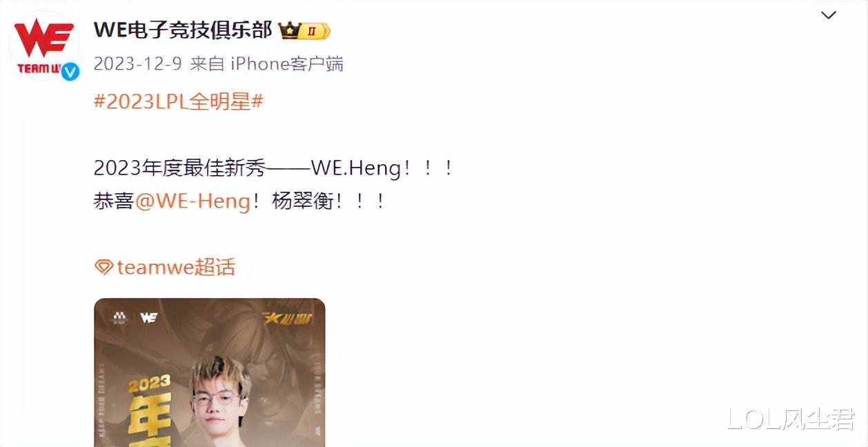Click the blue verified V badge
Viewport: 868px width, 447px height.
click(70, 70)
